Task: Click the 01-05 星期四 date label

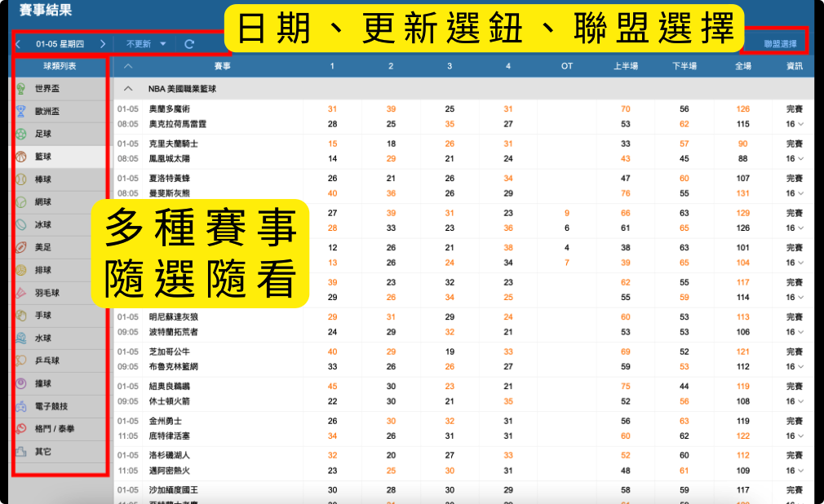Action: (x=60, y=44)
